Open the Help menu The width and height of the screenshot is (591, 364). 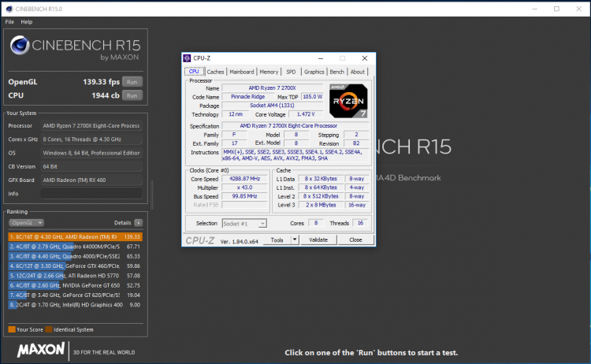pyautogui.click(x=26, y=22)
